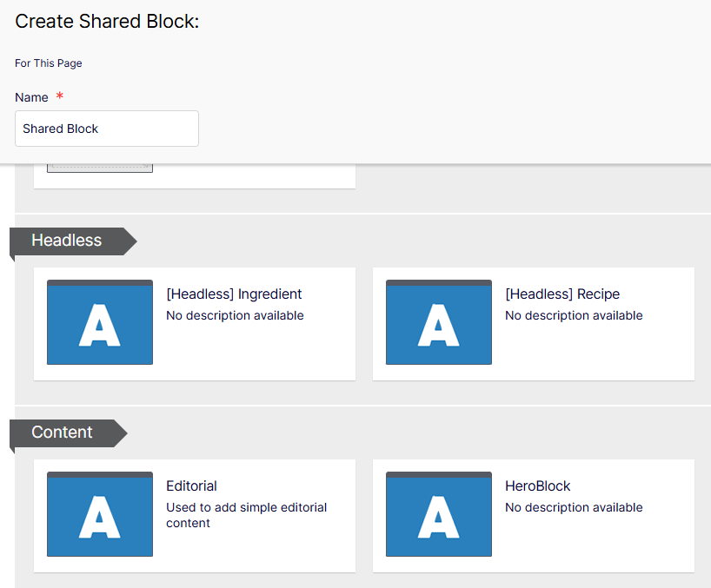This screenshot has width=711, height=588.
Task: Open the "Editorial" block type title
Action: tap(191, 486)
